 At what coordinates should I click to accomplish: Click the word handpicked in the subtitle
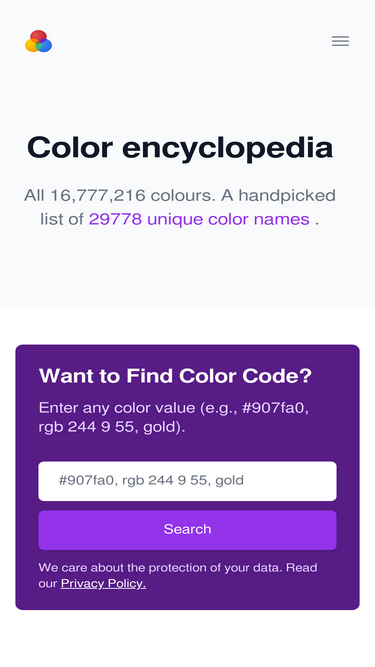(287, 196)
